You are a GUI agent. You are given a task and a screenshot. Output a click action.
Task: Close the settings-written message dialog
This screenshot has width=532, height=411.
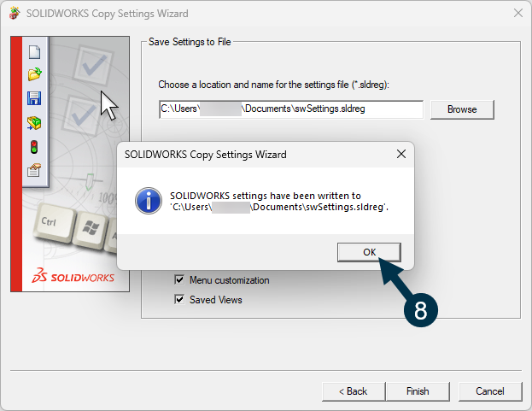(401, 154)
